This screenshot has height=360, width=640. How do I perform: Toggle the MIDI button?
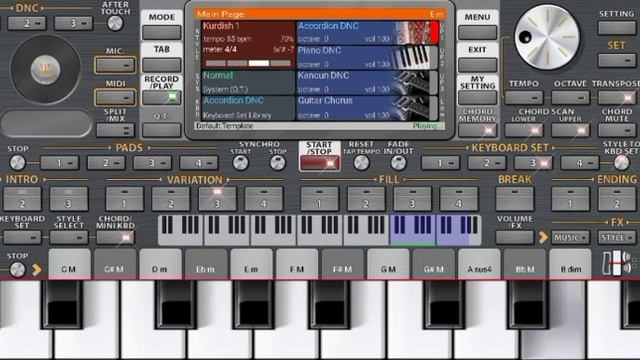pyautogui.click(x=115, y=98)
